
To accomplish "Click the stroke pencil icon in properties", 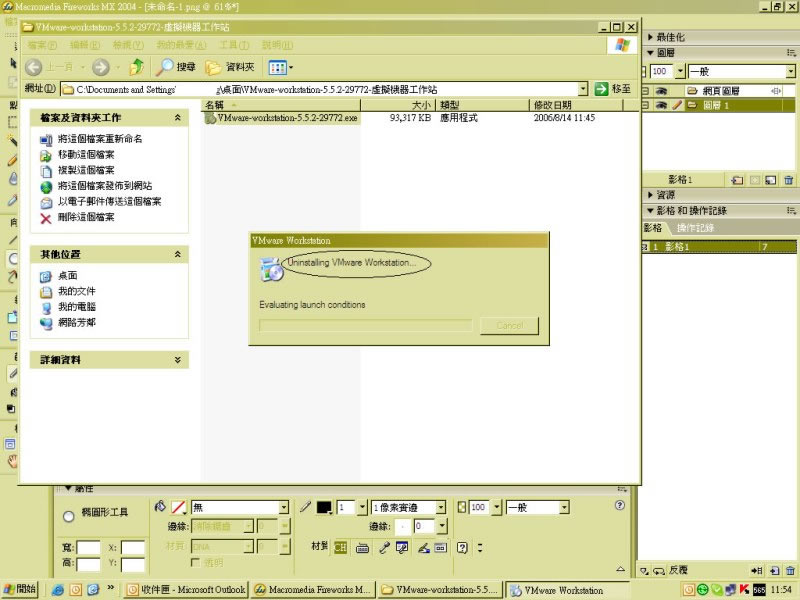I will click(x=305, y=507).
